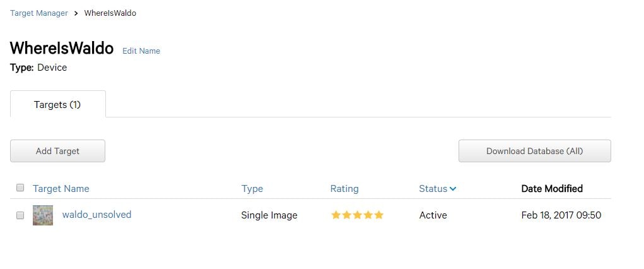This screenshot has height=269, width=644.
Task: Sort by Rating column header
Action: pyautogui.click(x=344, y=188)
